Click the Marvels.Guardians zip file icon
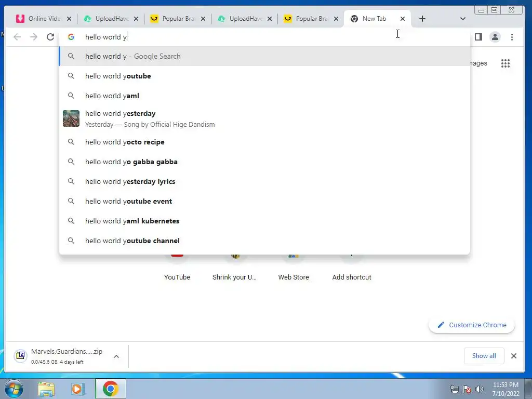This screenshot has width=532, height=399. tap(20, 356)
